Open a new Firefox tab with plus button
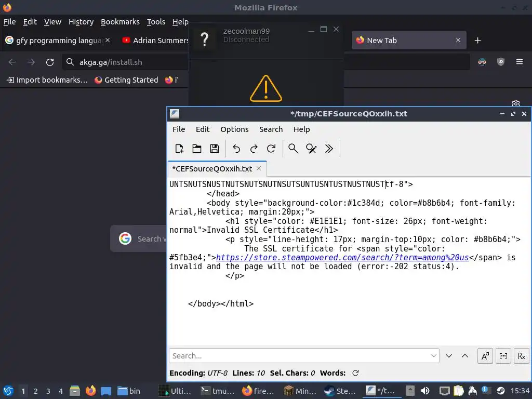The image size is (532, 399). pos(478,41)
